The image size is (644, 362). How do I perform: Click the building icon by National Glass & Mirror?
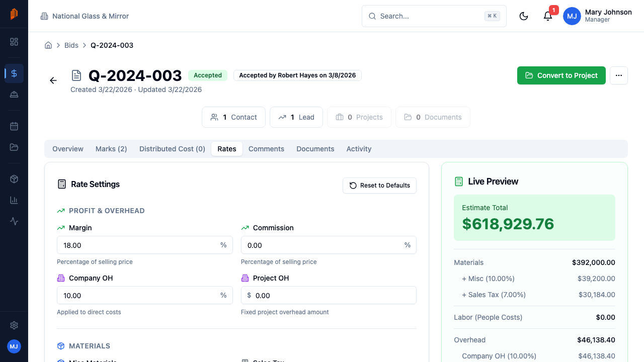[44, 16]
